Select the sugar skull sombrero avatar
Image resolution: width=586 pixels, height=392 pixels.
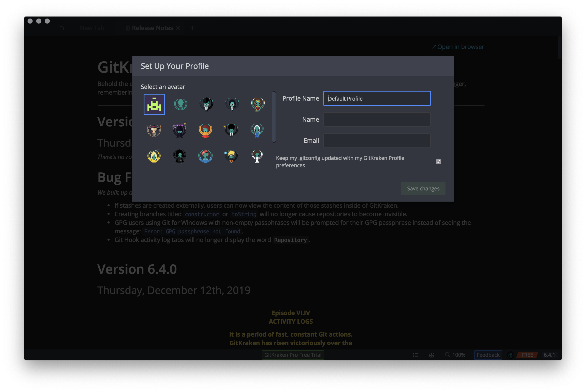154,130
